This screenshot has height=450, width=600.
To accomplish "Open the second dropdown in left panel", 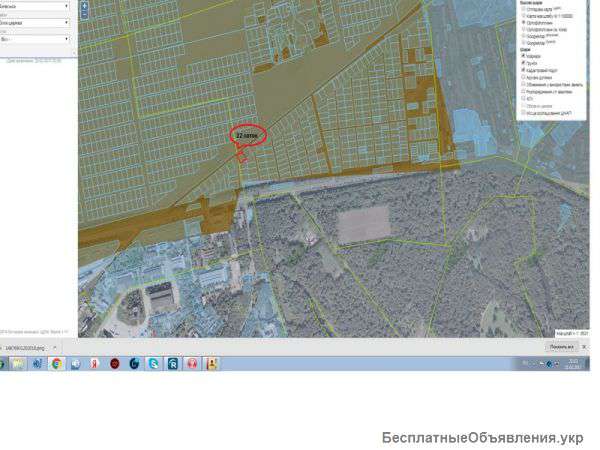I will point(36,22).
